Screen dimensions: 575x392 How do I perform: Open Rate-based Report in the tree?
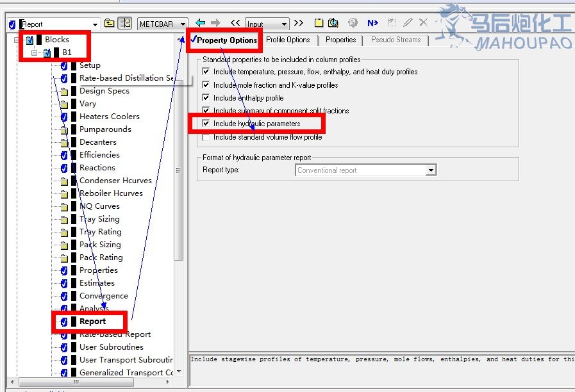coord(115,334)
